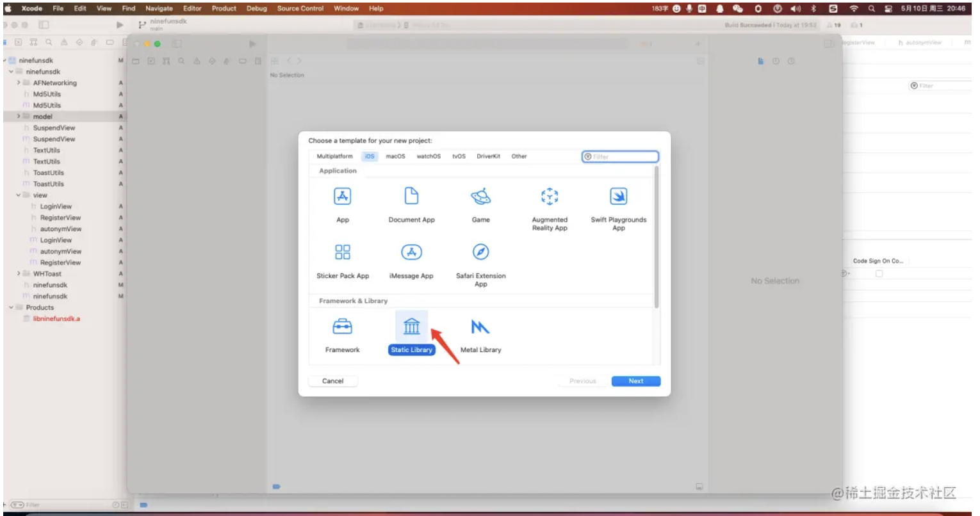The width and height of the screenshot is (980, 516).
Task: Switch to the macOS platform tab
Action: (395, 156)
